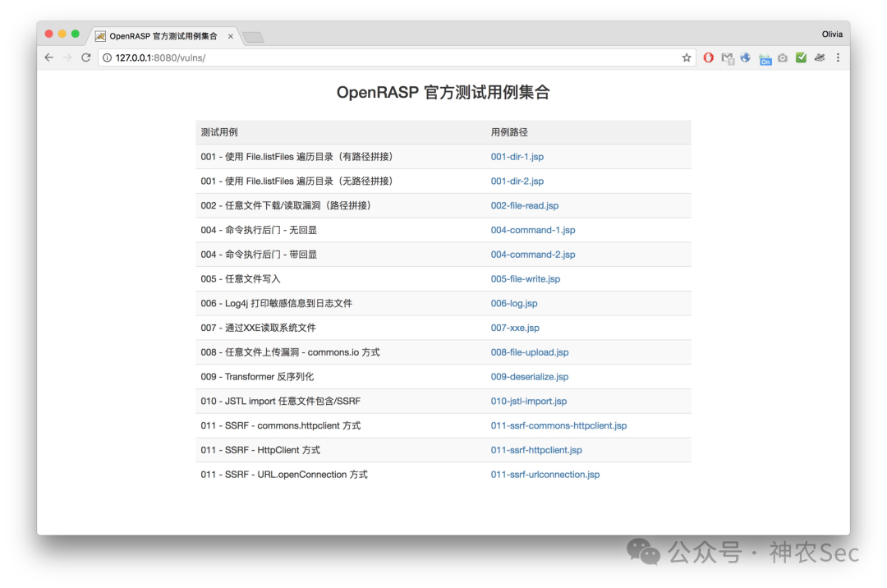Screen dimensions: 887x588
Task: Open the Chrome three-dot menu
Action: coord(838,57)
